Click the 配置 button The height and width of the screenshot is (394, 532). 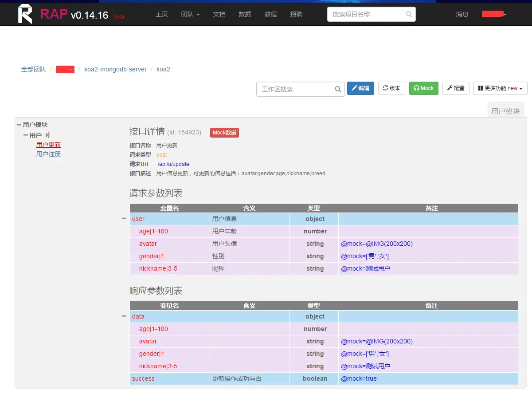coord(456,88)
